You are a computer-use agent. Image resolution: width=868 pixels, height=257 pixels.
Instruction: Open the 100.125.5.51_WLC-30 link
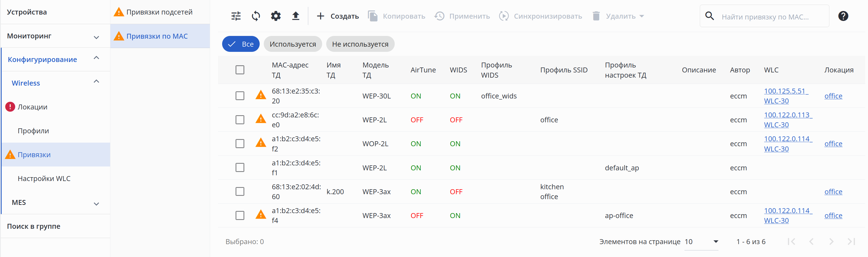pos(786,96)
